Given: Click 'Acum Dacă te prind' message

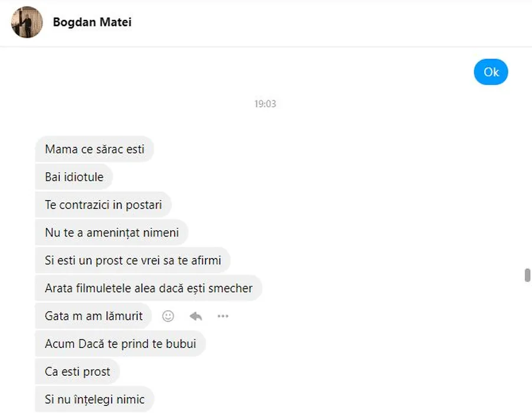Looking at the screenshot, I should pyautogui.click(x=120, y=343).
